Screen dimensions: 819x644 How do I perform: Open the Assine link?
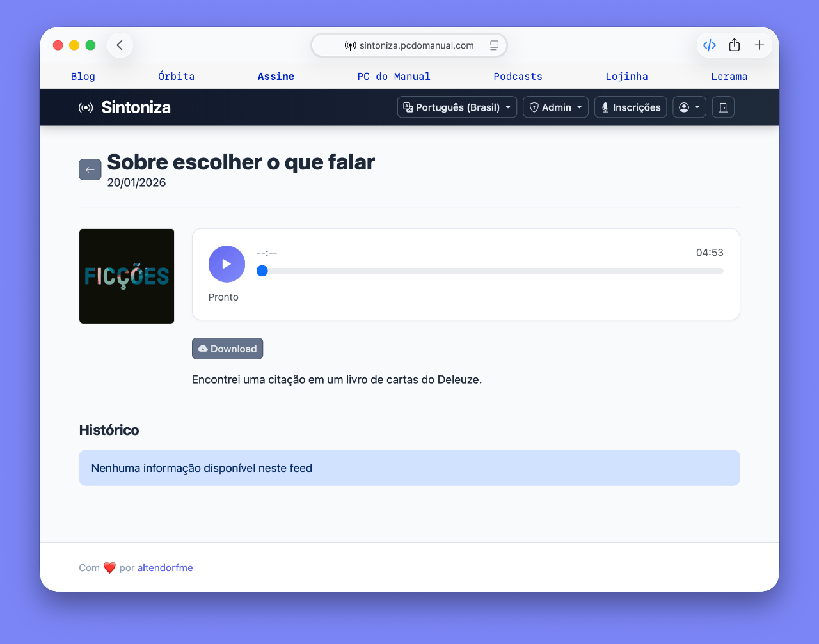point(276,77)
